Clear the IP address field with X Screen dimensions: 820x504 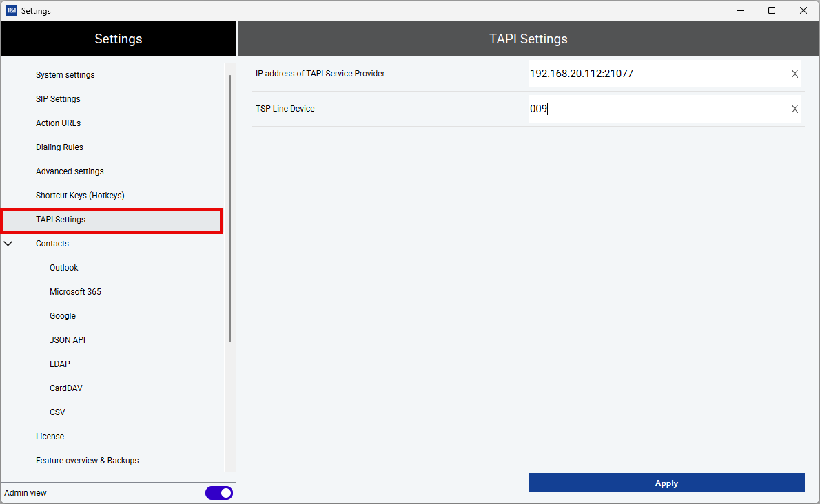795,74
